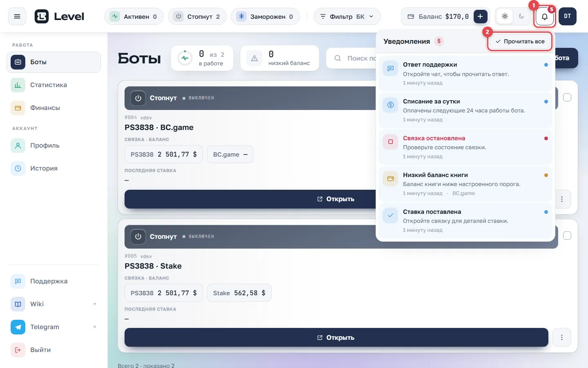Click the низкий баланс warning icon
588x368 pixels.
point(254,58)
